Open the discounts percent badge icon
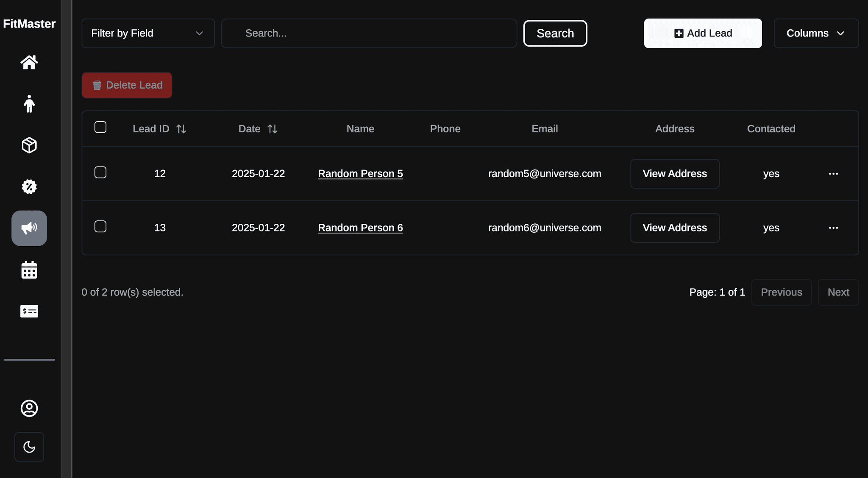868x478 pixels. point(29,187)
